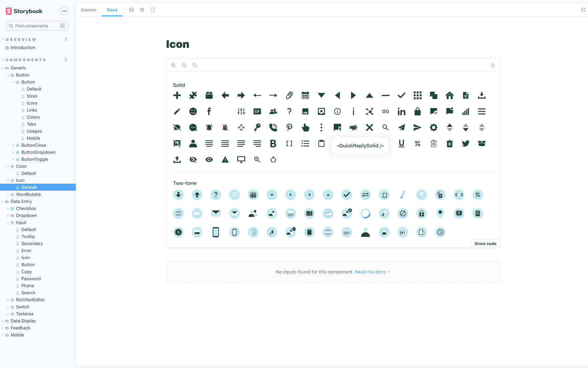This screenshot has height=368, width=588.
Task: Click the bold B icon
Action: tap(273, 144)
